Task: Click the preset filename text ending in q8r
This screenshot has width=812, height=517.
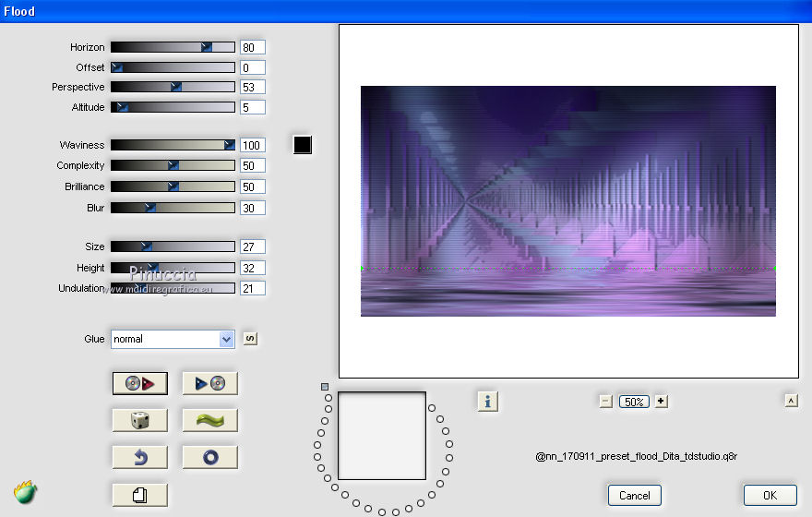Action: coord(636,456)
